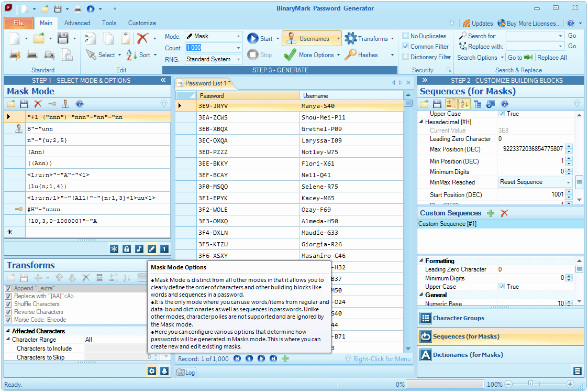This screenshot has height=392, width=588.
Task: Open Character Groups panel button
Action: (501, 318)
